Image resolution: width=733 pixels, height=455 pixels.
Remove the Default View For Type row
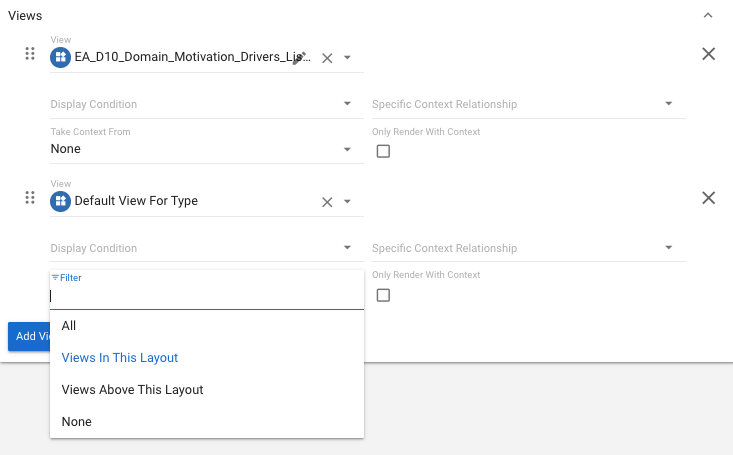coord(708,198)
